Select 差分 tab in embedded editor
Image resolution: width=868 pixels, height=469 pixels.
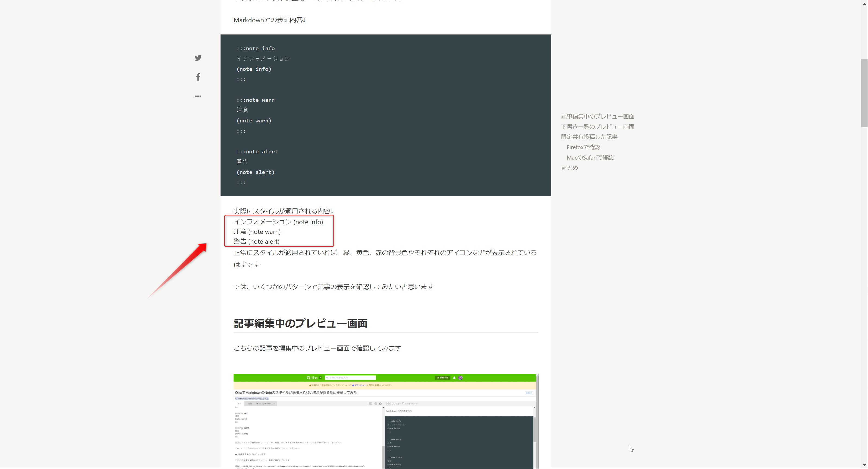pos(250,404)
